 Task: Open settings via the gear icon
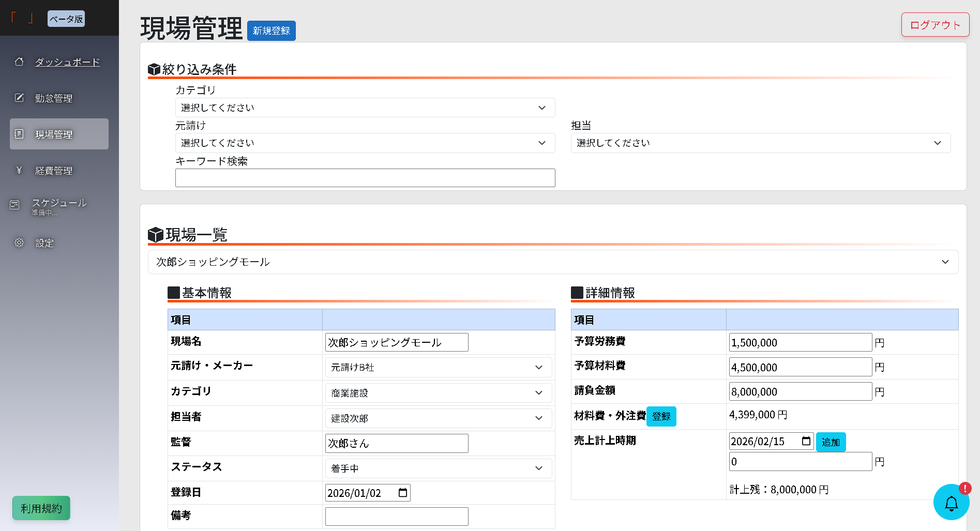pos(19,242)
